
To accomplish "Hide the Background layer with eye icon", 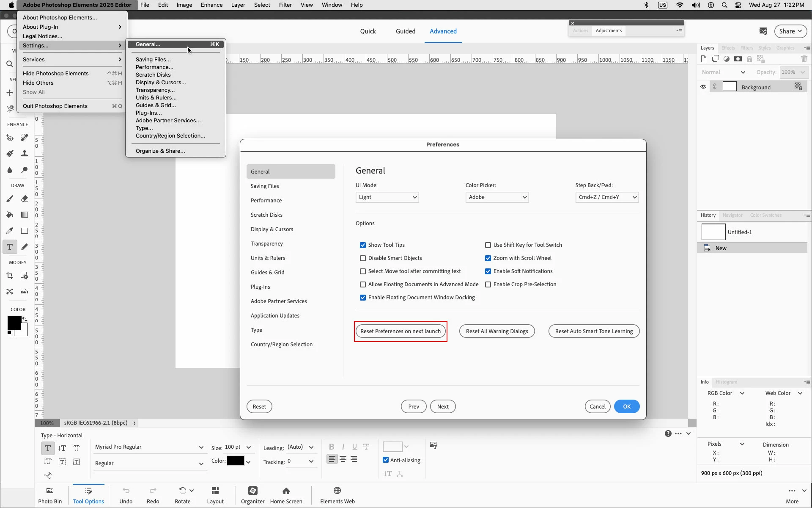I will [703, 87].
